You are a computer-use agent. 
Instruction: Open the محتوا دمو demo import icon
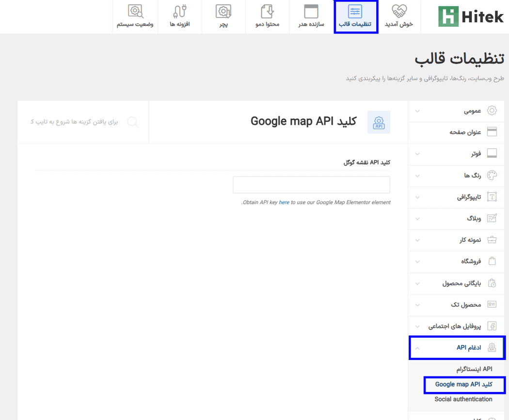pyautogui.click(x=267, y=11)
